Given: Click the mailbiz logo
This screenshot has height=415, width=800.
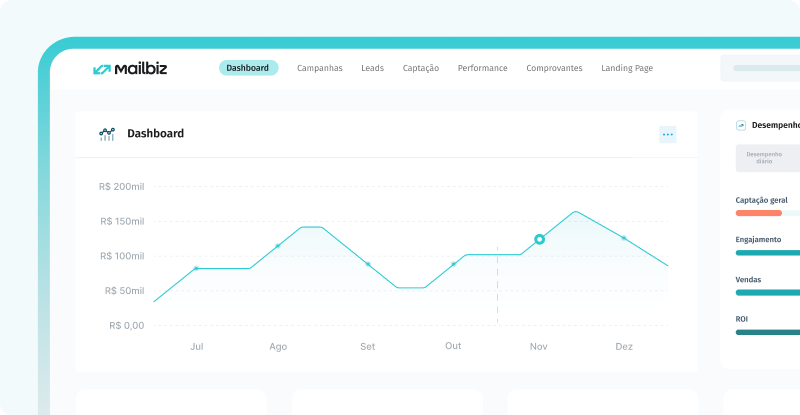Looking at the screenshot, I should pyautogui.click(x=130, y=68).
